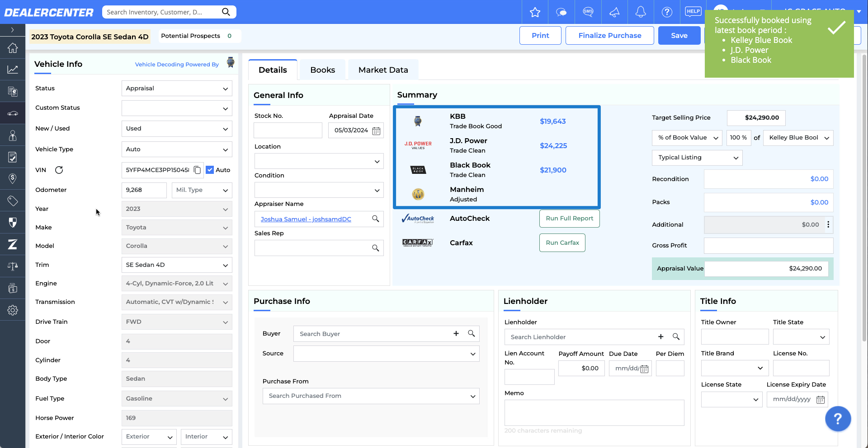Click the favorites star icon in header
Image resolution: width=868 pixels, height=448 pixels.
tap(535, 12)
